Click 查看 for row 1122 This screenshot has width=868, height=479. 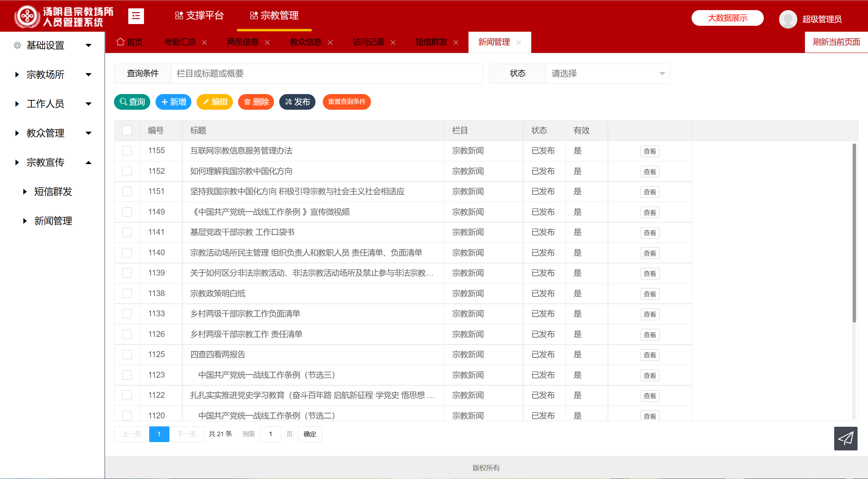pos(650,396)
